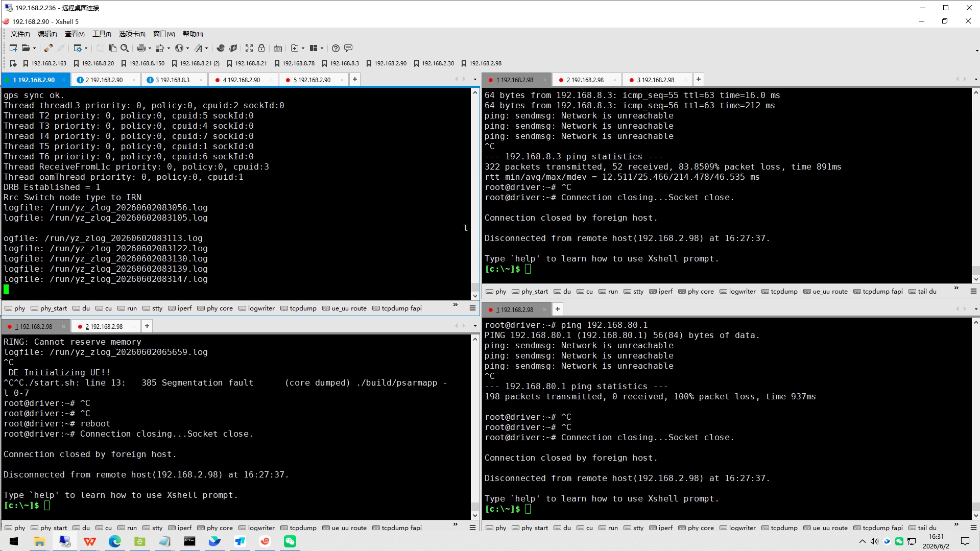Open the 查看(V) menu
The width and height of the screenshot is (980, 551).
(x=75, y=34)
